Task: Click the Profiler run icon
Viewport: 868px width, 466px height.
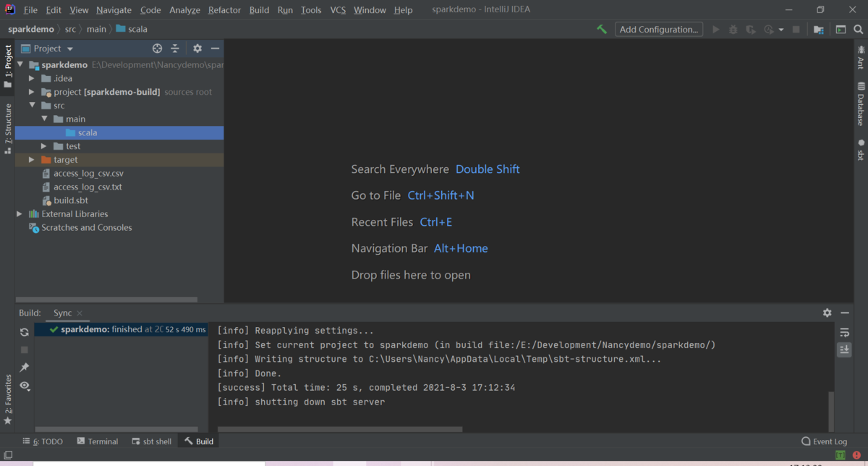Action: pos(768,30)
